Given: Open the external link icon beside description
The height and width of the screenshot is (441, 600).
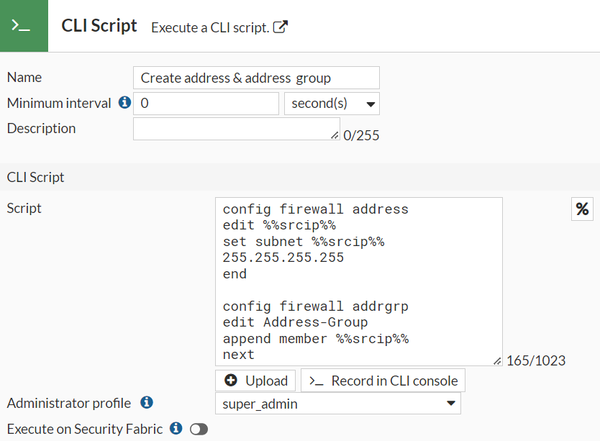Looking at the screenshot, I should pyautogui.click(x=281, y=27).
